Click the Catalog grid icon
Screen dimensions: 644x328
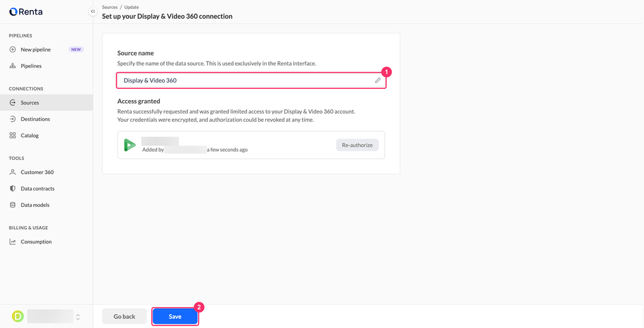point(13,135)
